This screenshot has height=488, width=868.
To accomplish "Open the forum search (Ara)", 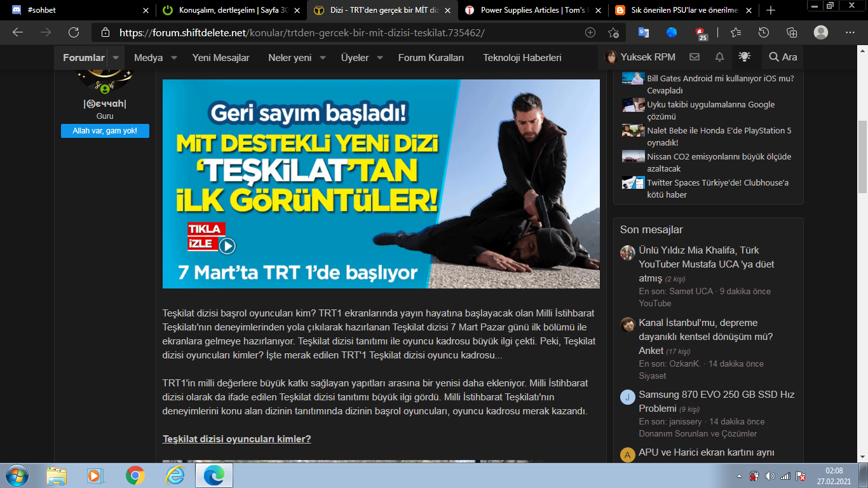I will pyautogui.click(x=783, y=57).
